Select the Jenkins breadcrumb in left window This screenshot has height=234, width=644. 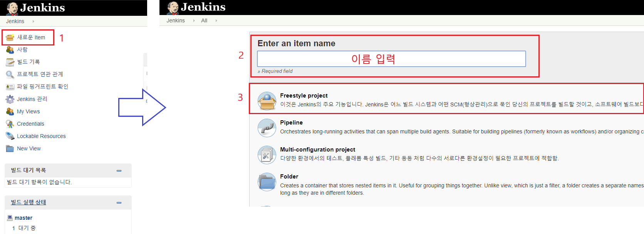[15, 21]
